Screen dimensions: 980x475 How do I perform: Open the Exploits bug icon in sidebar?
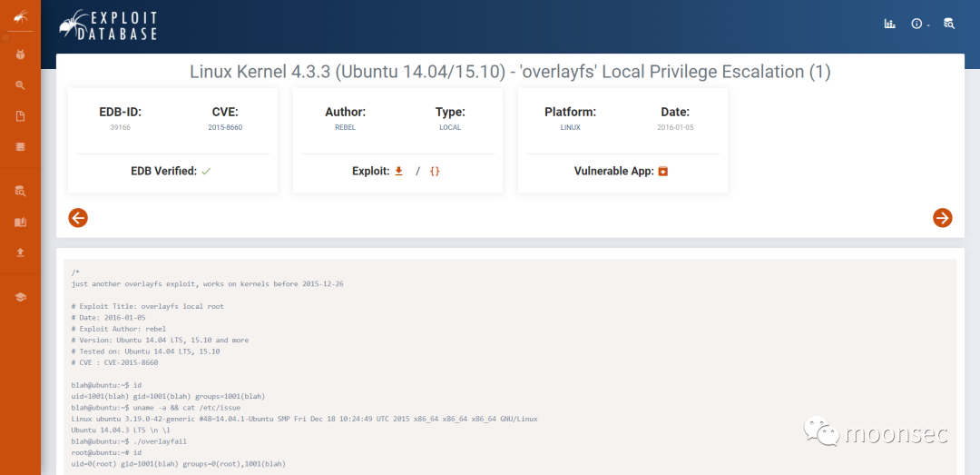coord(20,54)
